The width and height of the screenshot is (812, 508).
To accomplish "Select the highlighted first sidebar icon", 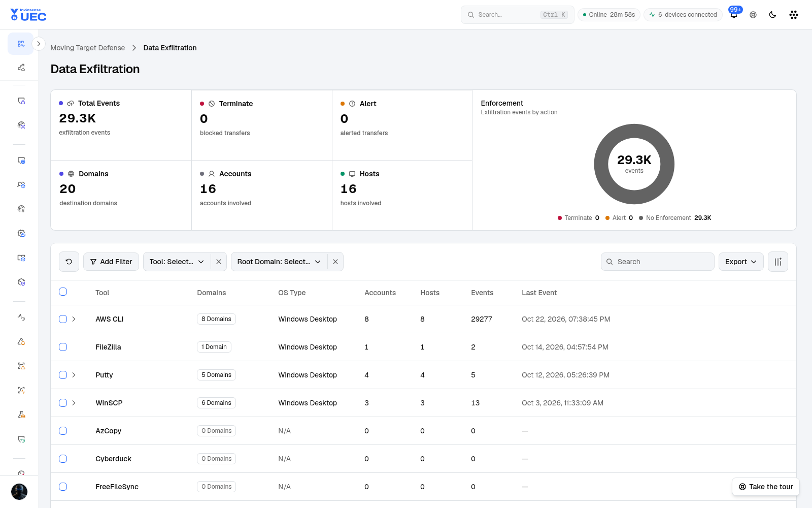I will point(21,44).
